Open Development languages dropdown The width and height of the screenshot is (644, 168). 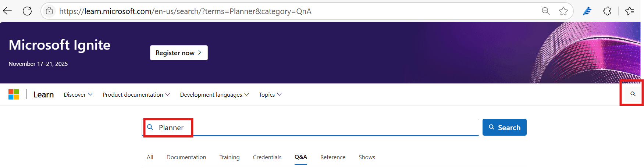tap(214, 94)
